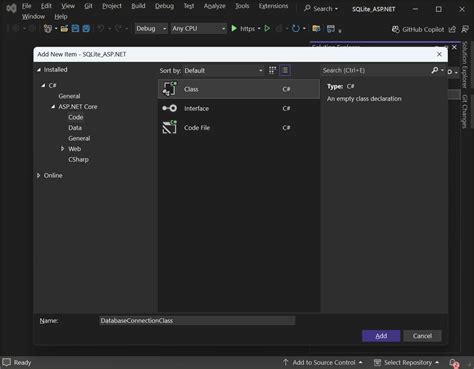Click the send feedback icon
The width and height of the screenshot is (474, 369).
(465, 29)
